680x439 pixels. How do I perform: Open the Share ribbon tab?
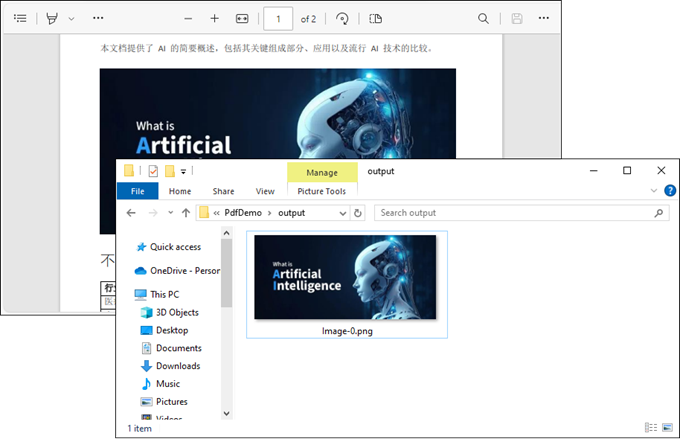tap(223, 191)
